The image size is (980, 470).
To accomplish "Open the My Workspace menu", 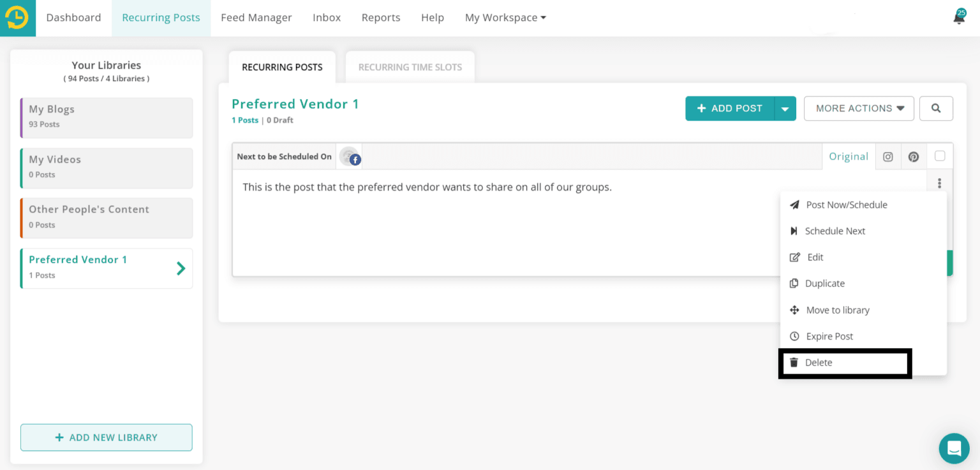I will click(505, 18).
